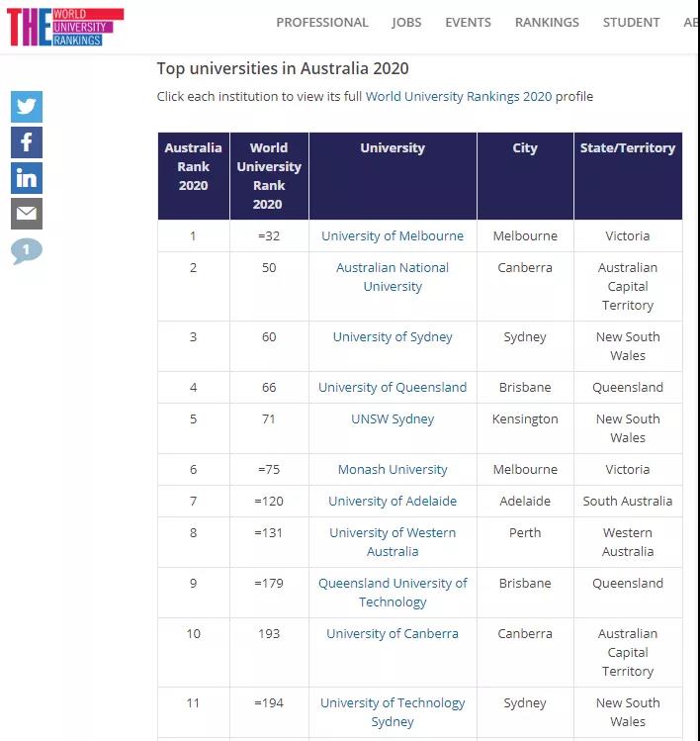The height and width of the screenshot is (741, 700).
Task: Follow the World University Rankings 2020 link
Action: tap(459, 96)
